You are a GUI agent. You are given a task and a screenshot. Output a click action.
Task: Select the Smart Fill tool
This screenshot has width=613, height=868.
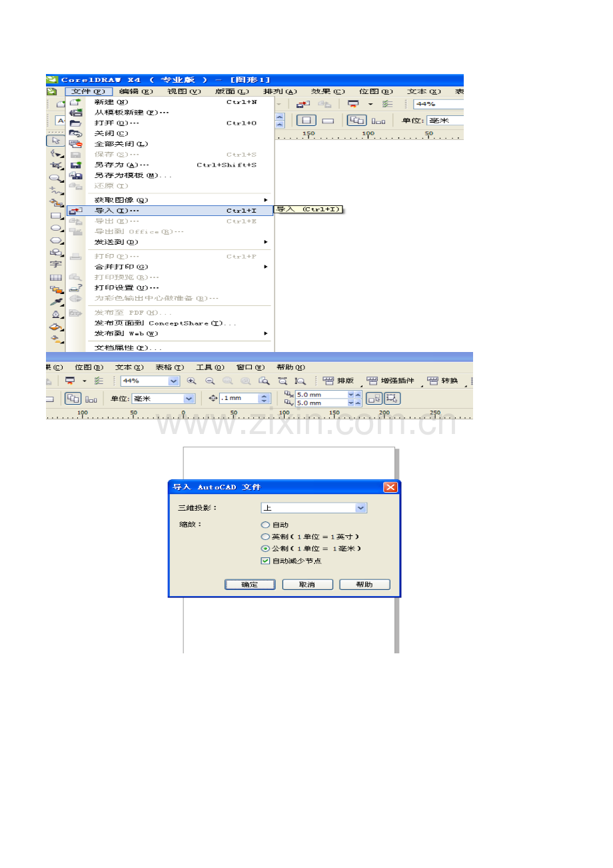pyautogui.click(x=57, y=203)
